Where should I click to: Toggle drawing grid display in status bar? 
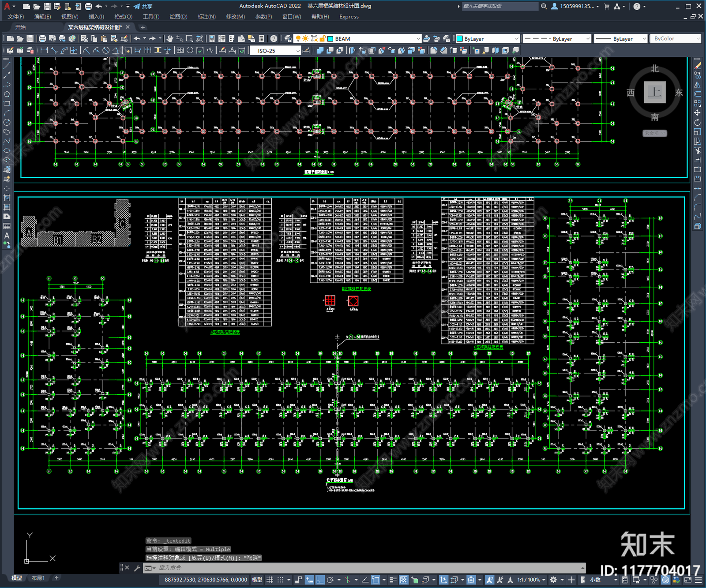tap(270, 580)
